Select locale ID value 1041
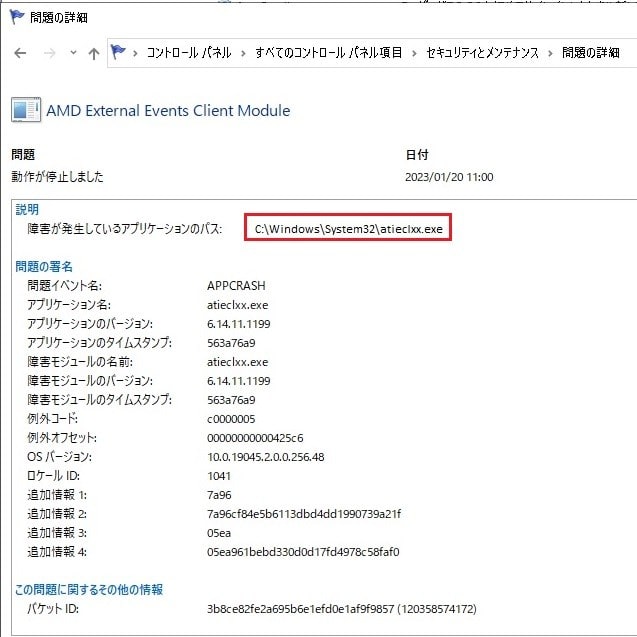 coord(219,476)
